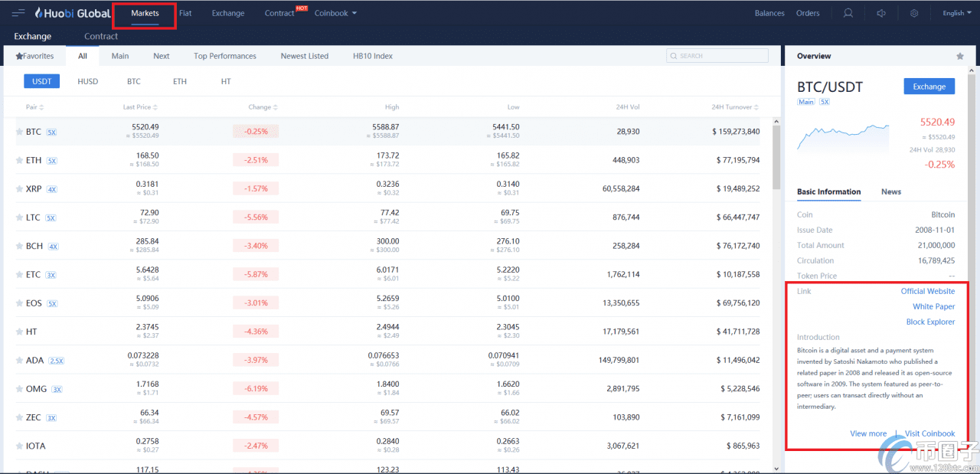Screen dimensions: 980x474
Task: Favorite BTC/USDT with the overview star
Action: click(x=960, y=56)
